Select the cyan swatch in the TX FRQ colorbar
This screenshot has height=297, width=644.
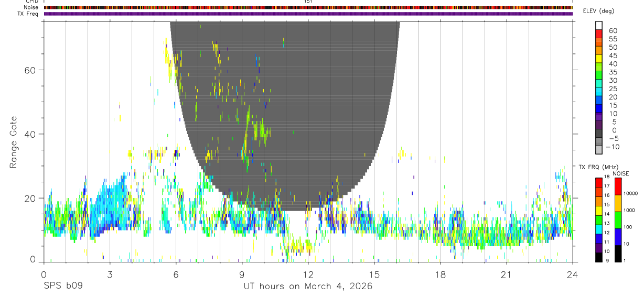click(599, 229)
